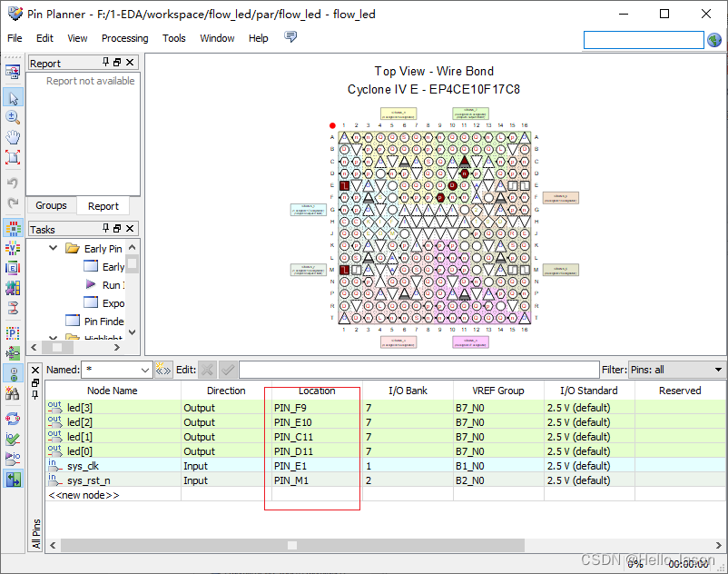Click the Tasks panel scroll down arrow
Viewport: 728px width, 574px height.
tap(133, 332)
